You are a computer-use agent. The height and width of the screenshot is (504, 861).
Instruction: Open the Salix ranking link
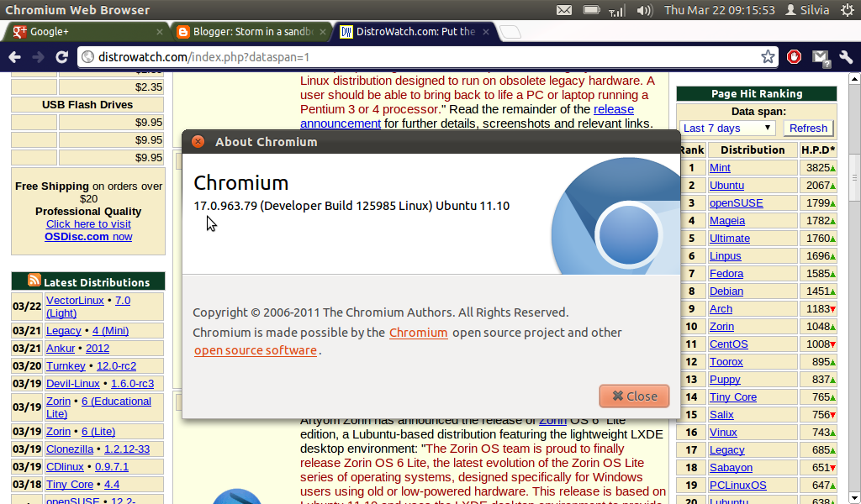pyautogui.click(x=721, y=415)
